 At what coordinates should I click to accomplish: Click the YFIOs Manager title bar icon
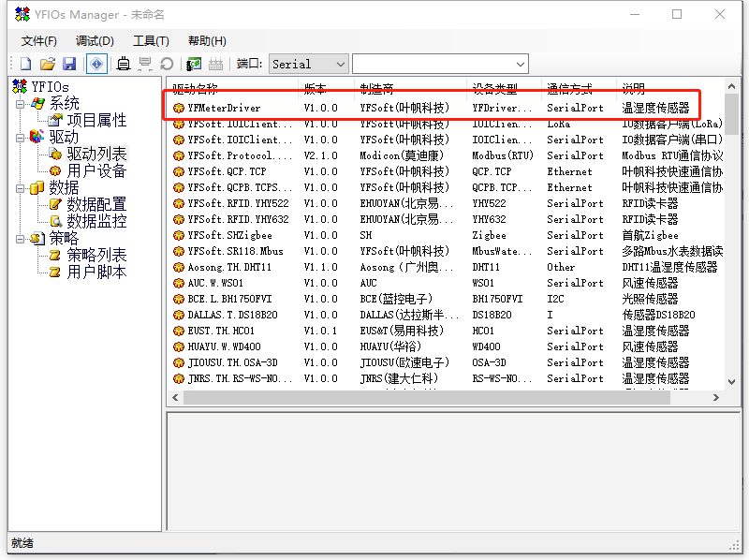[22, 14]
